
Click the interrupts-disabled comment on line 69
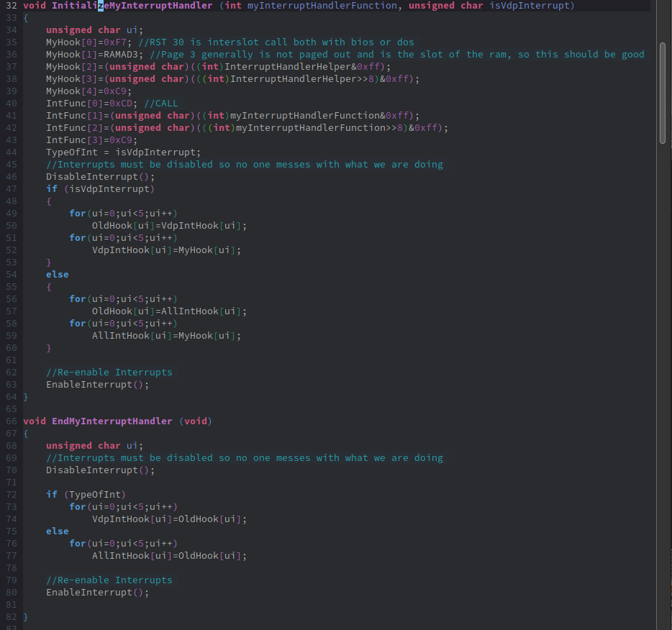click(x=245, y=458)
